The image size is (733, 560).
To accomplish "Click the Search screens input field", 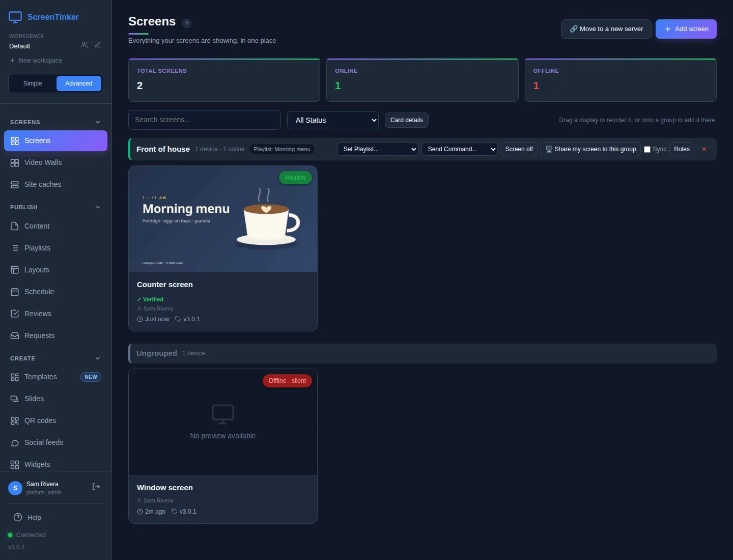I will (205, 120).
